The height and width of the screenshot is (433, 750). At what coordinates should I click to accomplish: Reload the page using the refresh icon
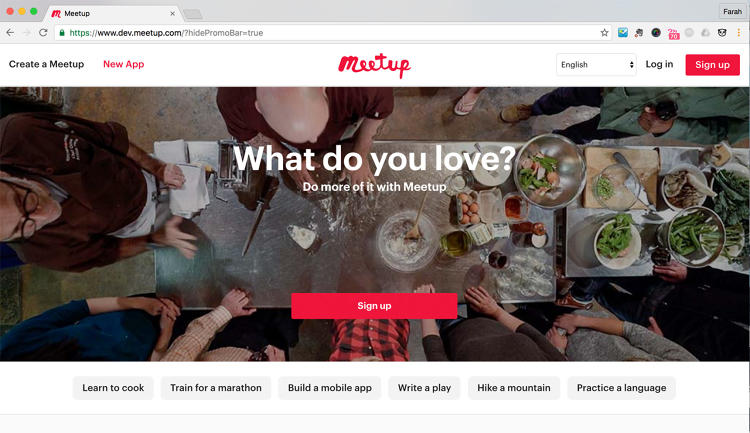pyautogui.click(x=43, y=33)
